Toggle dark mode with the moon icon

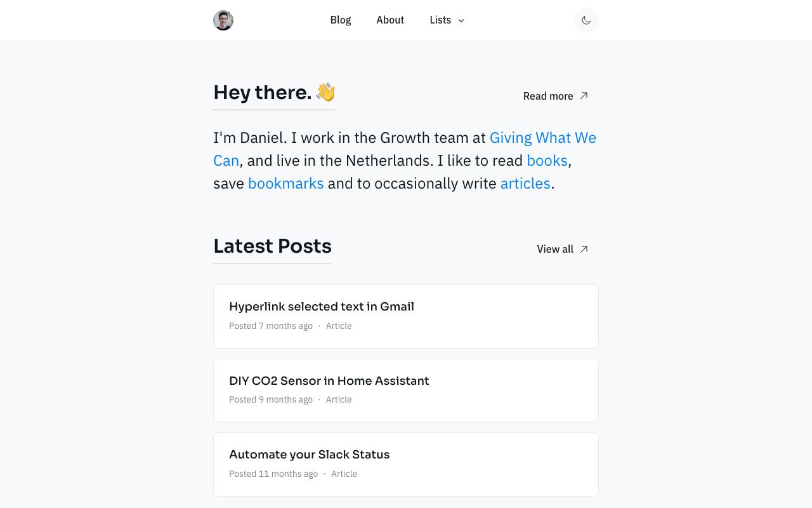point(586,20)
